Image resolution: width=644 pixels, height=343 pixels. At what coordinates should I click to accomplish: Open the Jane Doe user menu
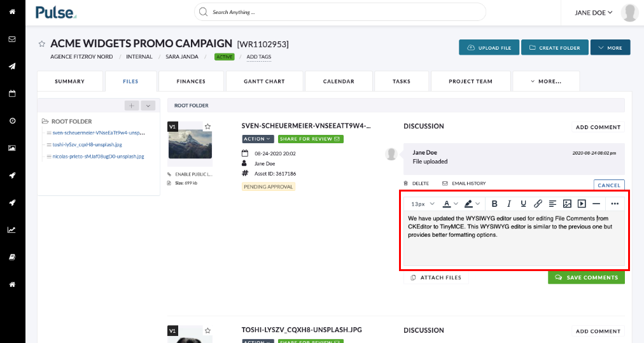(594, 13)
